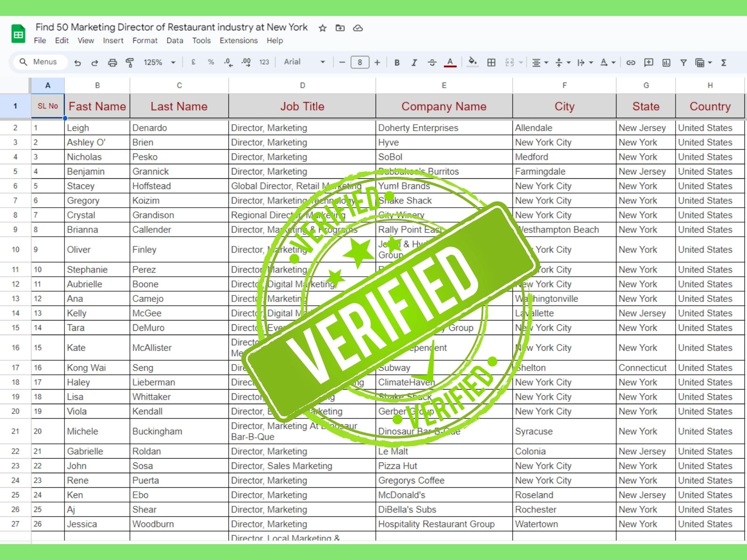Pick a cell fill color
Viewport: 747px width, 560px height.
(473, 62)
